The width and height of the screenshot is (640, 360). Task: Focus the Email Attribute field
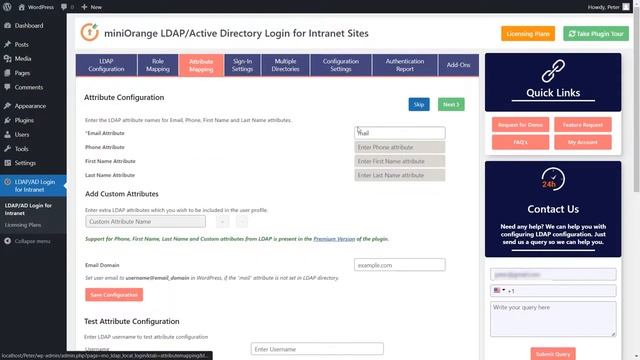(400, 133)
